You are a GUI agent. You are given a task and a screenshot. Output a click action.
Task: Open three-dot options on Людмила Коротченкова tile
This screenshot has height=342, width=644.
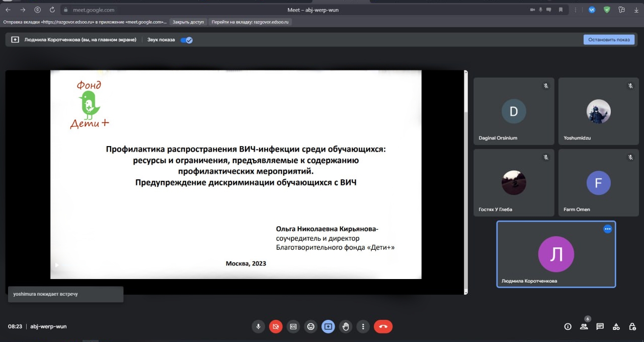607,229
